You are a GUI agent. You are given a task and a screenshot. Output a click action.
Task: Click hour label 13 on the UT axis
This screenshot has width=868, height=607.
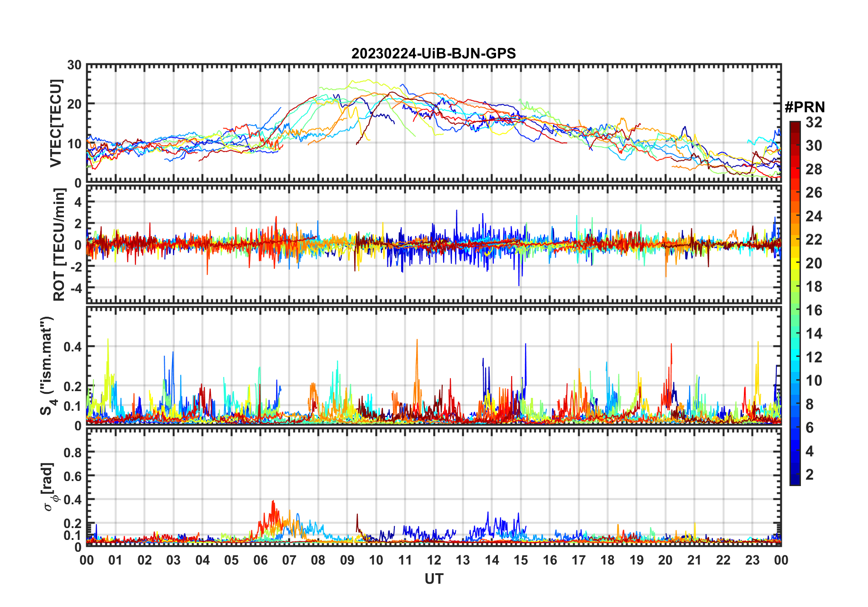tap(463, 560)
